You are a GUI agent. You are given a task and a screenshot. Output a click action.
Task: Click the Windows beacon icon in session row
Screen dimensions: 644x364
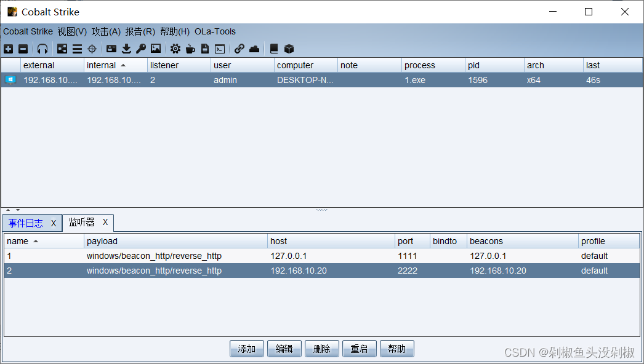click(x=10, y=80)
